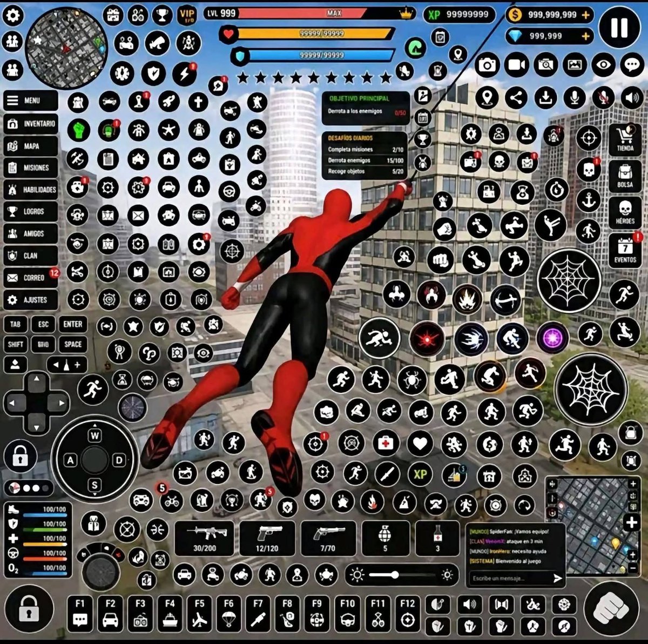
Task: Open the gift box rewards icon
Action: 113,15
